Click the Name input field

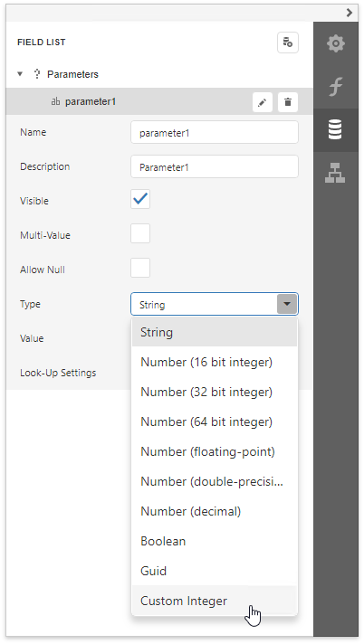215,132
